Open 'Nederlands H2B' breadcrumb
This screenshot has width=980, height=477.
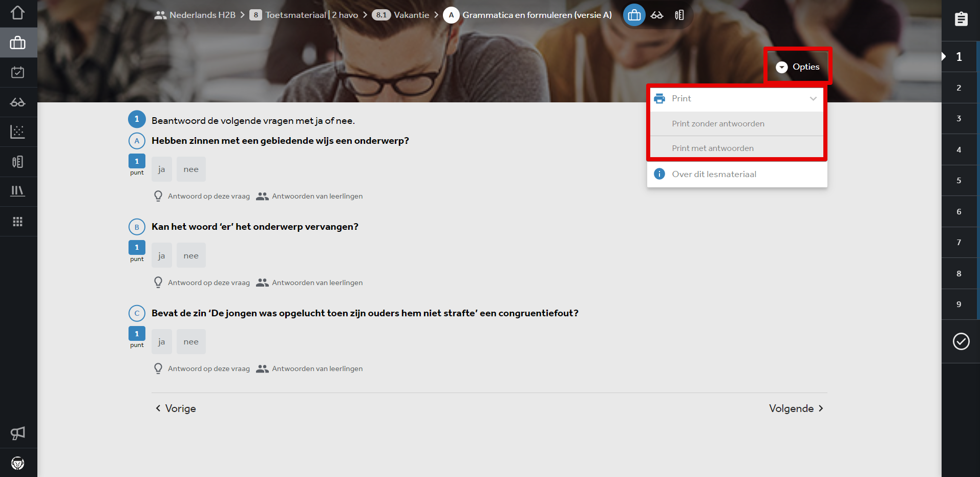tap(202, 15)
